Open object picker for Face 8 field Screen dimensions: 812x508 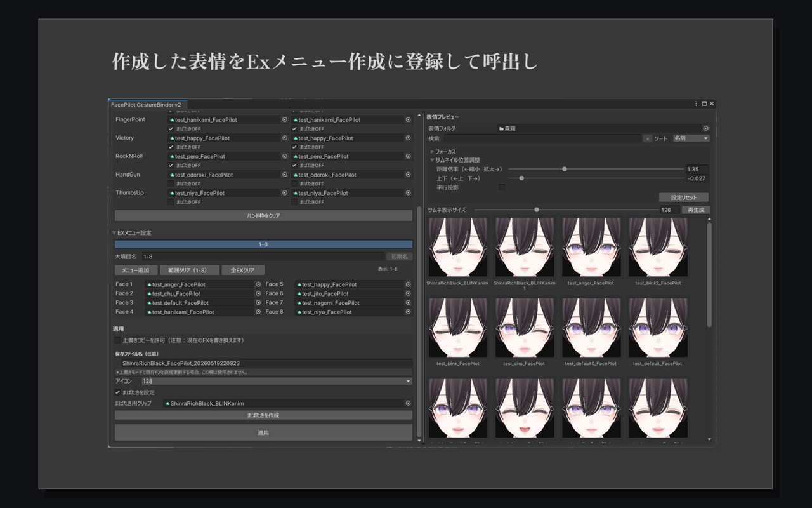408,312
